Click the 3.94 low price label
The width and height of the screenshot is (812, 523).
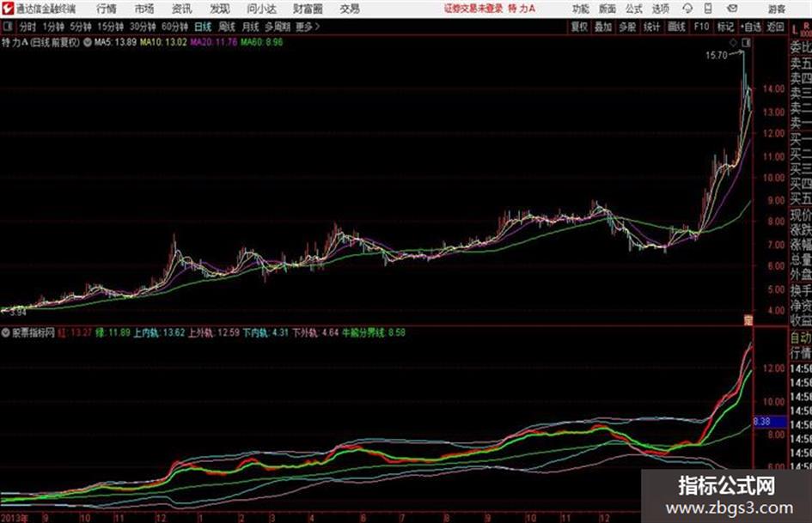[x=17, y=313]
